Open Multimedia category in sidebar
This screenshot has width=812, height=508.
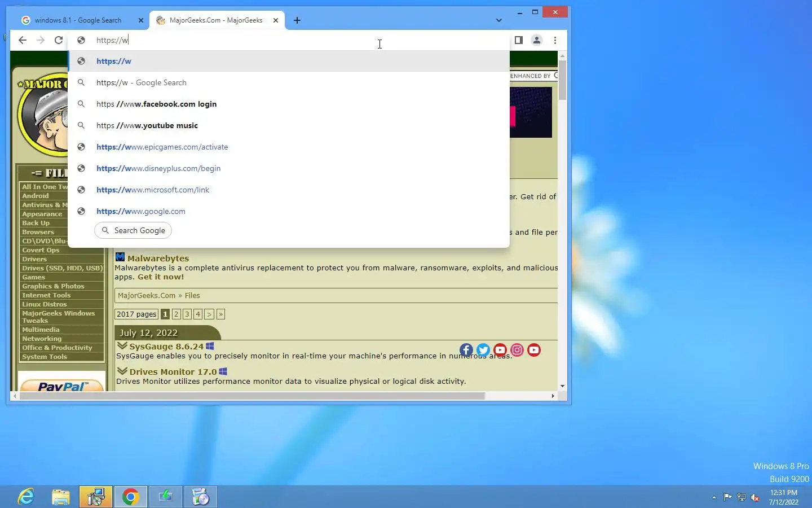pos(41,330)
